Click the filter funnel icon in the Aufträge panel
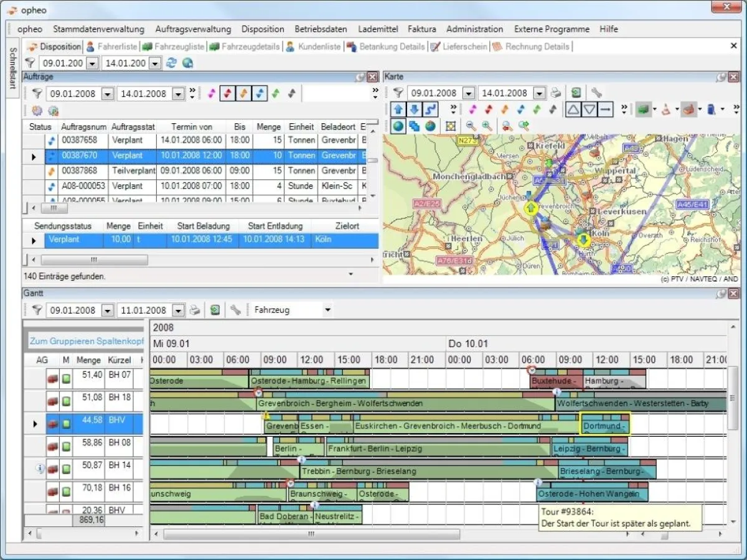This screenshot has height=560, width=747. pyautogui.click(x=37, y=93)
